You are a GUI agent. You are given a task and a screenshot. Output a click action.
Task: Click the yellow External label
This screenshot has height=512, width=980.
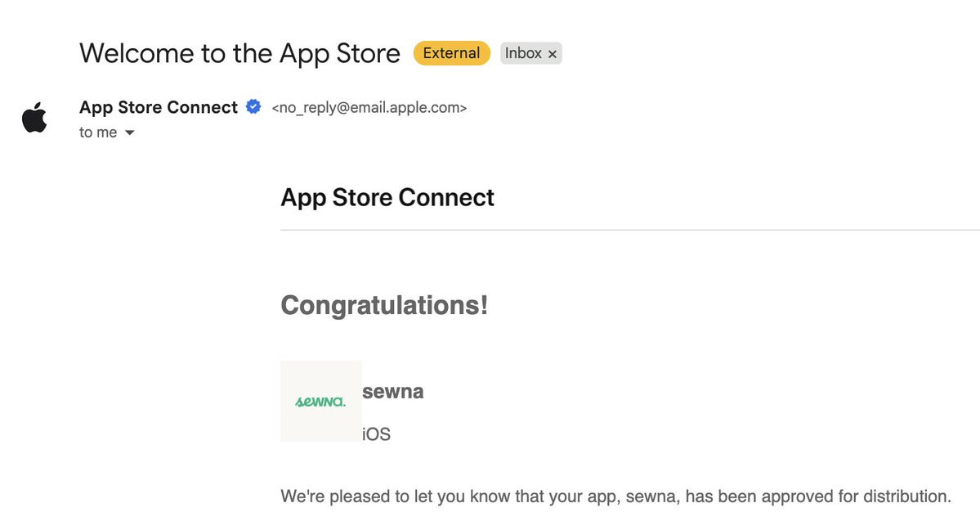pyautogui.click(x=451, y=53)
